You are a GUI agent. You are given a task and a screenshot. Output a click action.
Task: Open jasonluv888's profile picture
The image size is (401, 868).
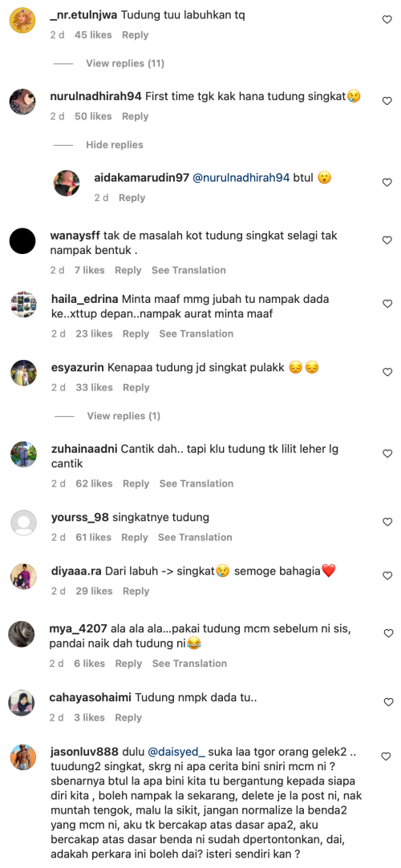(22, 757)
